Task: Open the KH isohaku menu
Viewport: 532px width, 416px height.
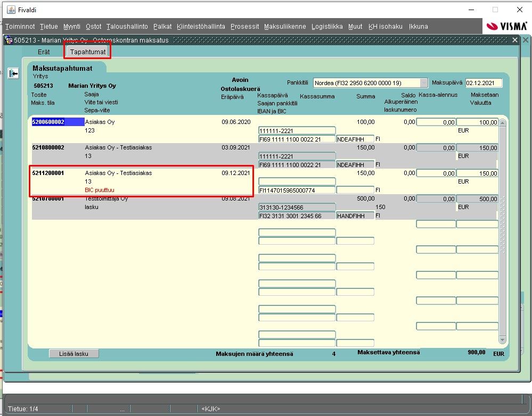Action: coord(386,27)
